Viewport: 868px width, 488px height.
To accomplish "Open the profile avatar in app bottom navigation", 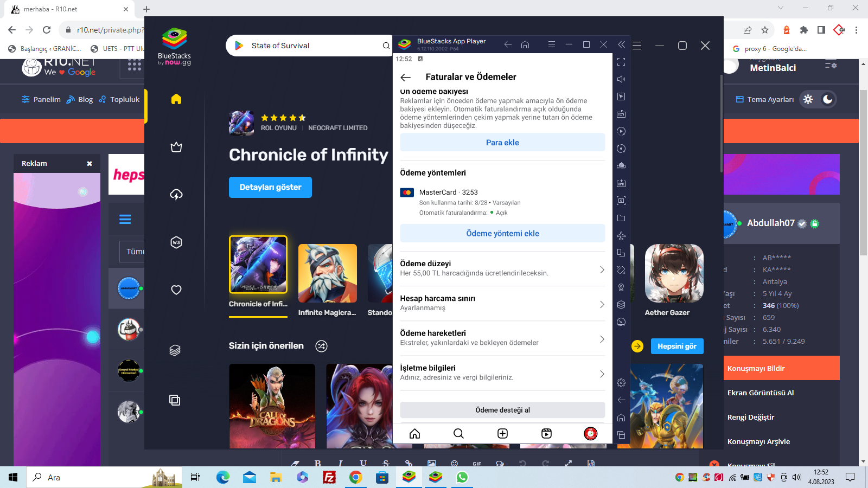I will coord(590,433).
